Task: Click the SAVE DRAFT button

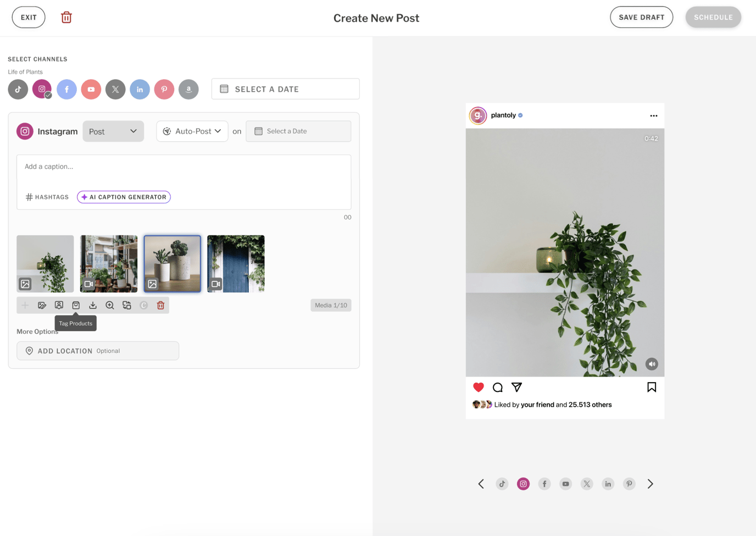Action: [x=641, y=17]
